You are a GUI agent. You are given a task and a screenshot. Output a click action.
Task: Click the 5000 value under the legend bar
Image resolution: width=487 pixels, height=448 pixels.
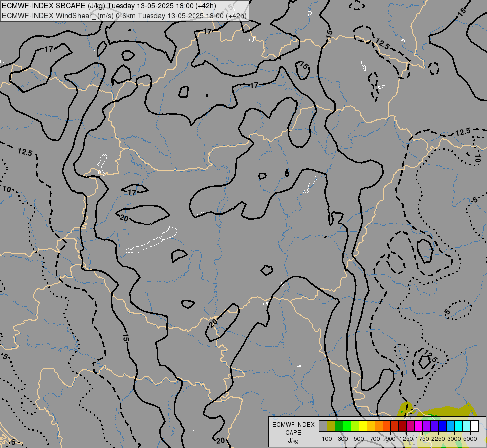coord(470,439)
